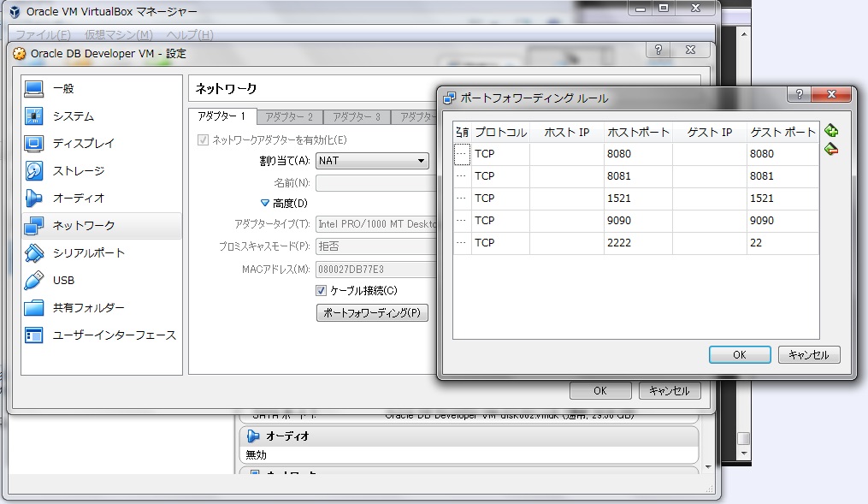The width and height of the screenshot is (868, 504).
Task: Open the ストレージ settings page
Action: 102,171
